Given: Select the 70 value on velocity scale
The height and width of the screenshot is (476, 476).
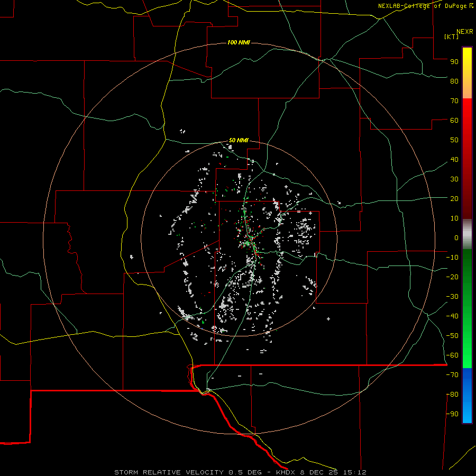Looking at the screenshot, I should tap(454, 101).
